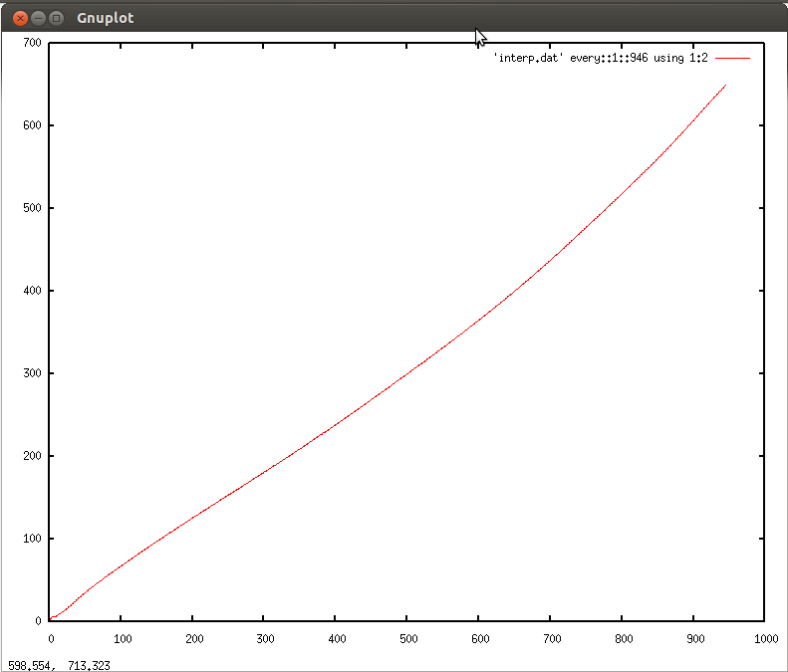
Task: Click the x-axis label 600
Action: coord(480,639)
